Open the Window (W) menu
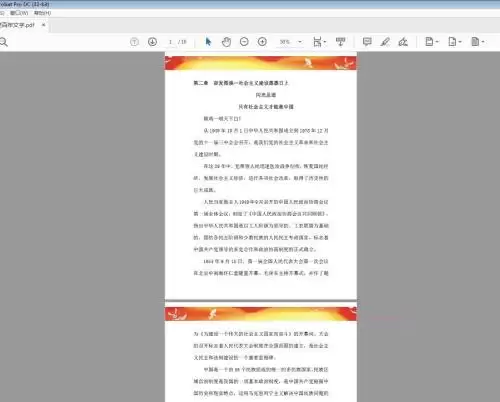Viewport: 500px width, 402px height. tap(19, 13)
